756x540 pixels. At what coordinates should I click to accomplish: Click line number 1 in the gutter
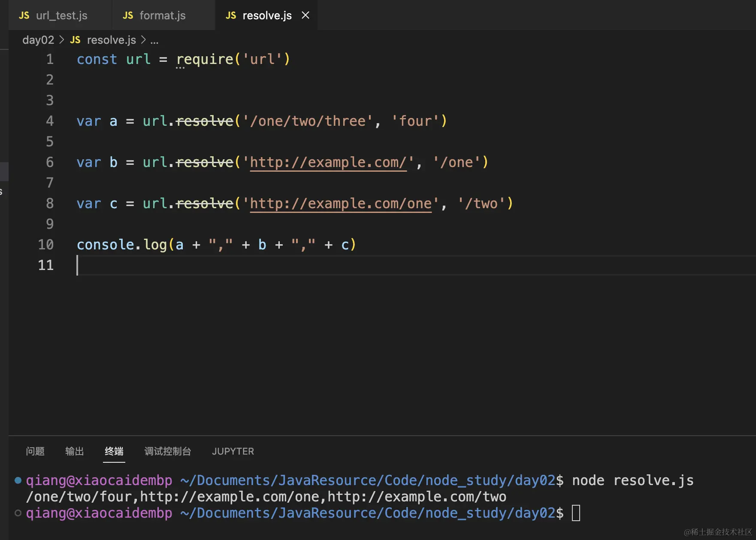[x=50, y=59]
